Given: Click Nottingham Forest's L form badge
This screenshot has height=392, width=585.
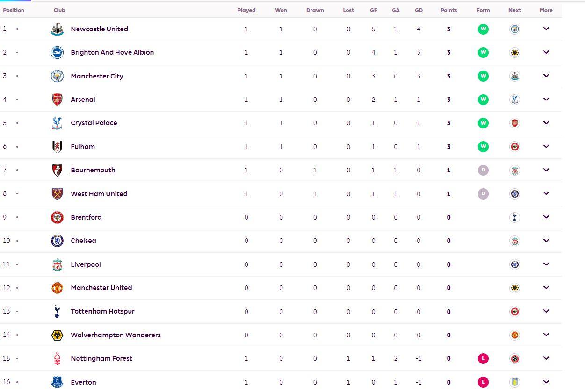Looking at the screenshot, I should (x=483, y=358).
